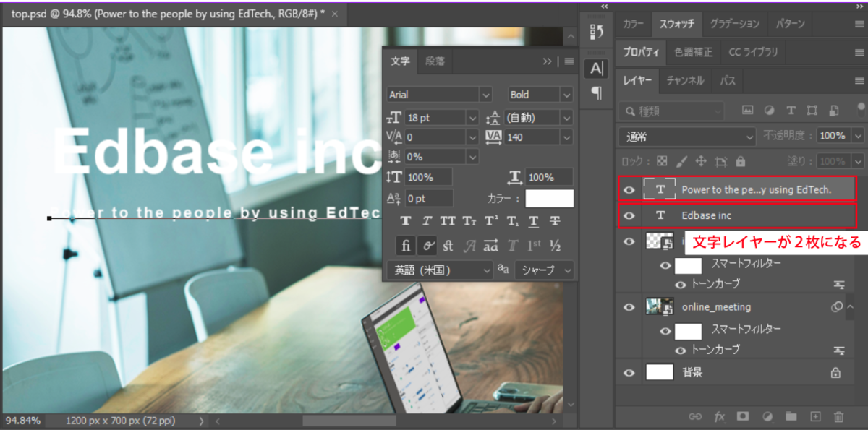This screenshot has height=430, width=868.
Task: Switch to the グラデーション tab
Action: [x=735, y=24]
